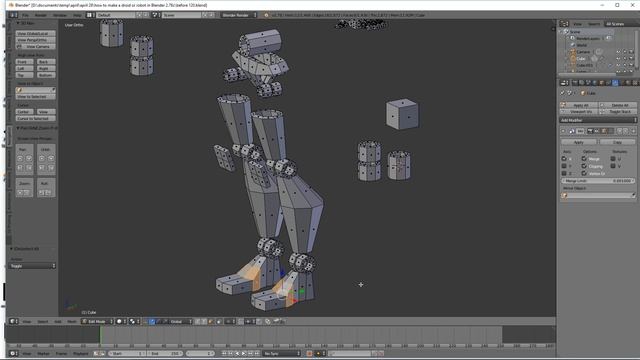This screenshot has height=360, width=640.
Task: Open the timeline Playback menu
Action: (80, 353)
